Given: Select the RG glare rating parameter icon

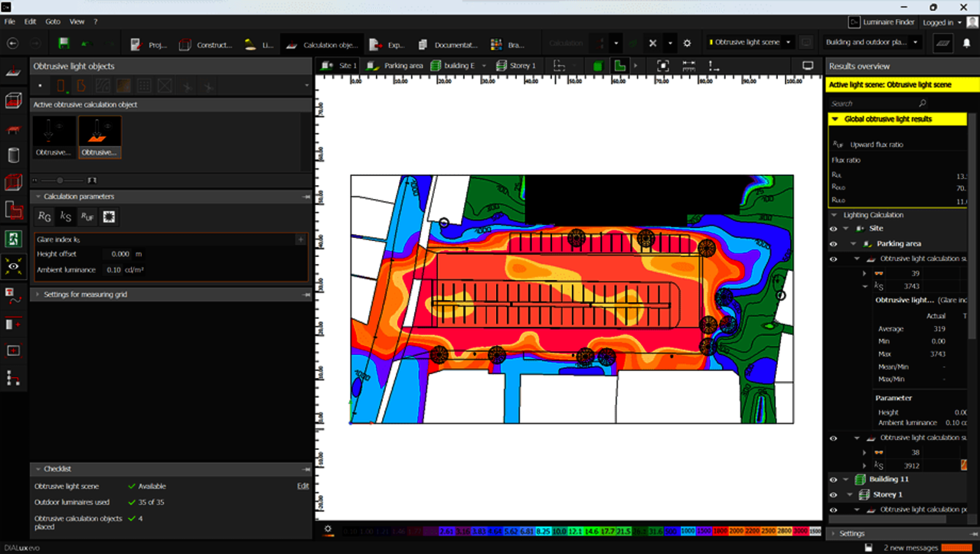Looking at the screenshot, I should [x=45, y=217].
